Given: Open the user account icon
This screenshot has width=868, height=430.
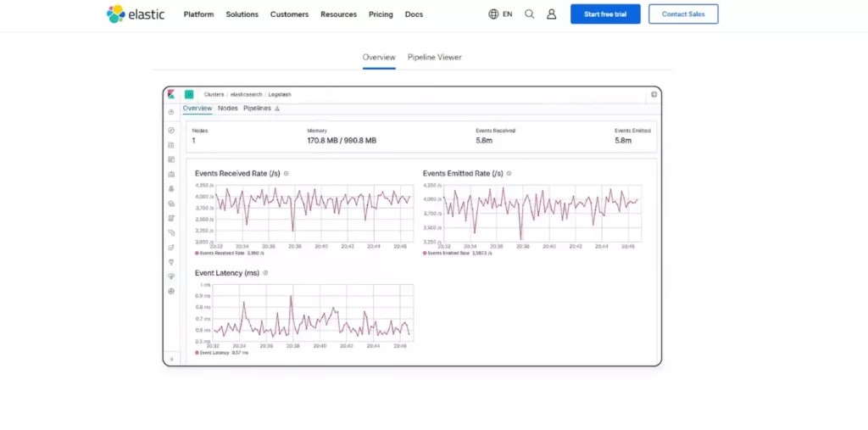Looking at the screenshot, I should [551, 14].
